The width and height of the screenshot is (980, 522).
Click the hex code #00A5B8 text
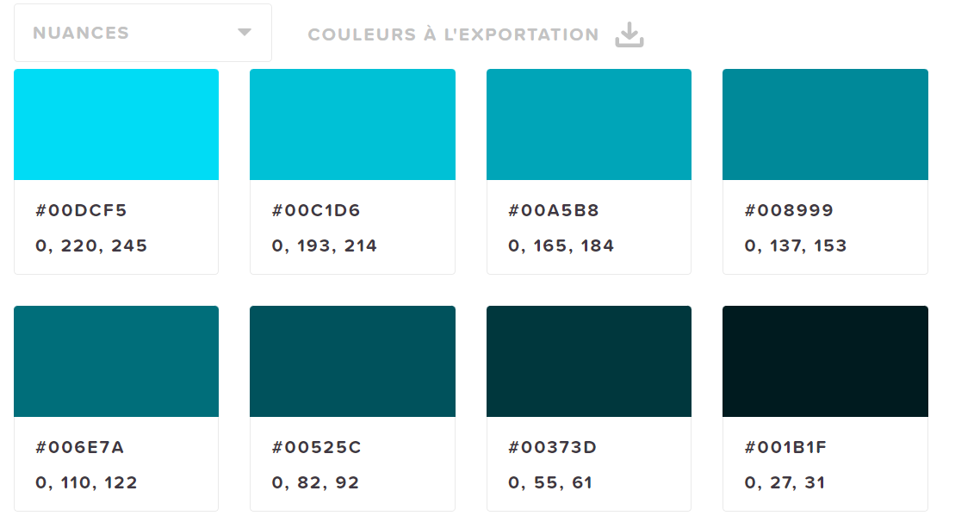[x=554, y=210]
